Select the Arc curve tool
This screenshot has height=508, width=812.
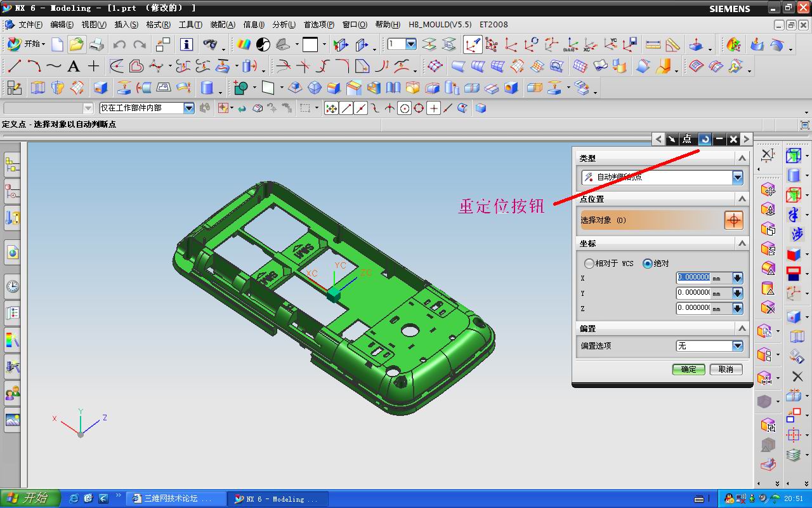34,66
